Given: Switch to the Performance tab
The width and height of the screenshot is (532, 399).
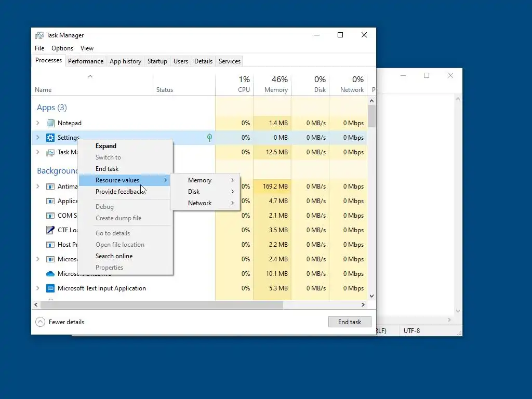Looking at the screenshot, I should coord(86,61).
